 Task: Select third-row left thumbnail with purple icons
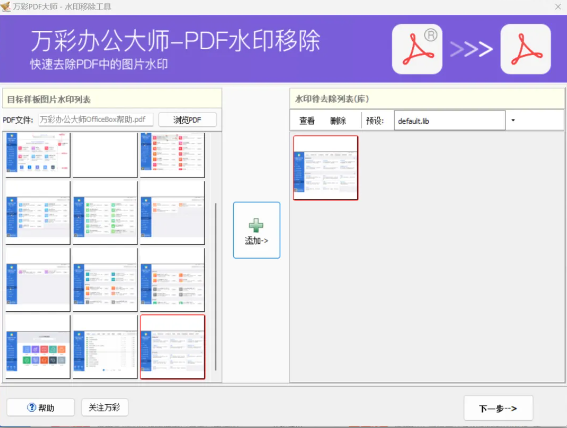38,279
